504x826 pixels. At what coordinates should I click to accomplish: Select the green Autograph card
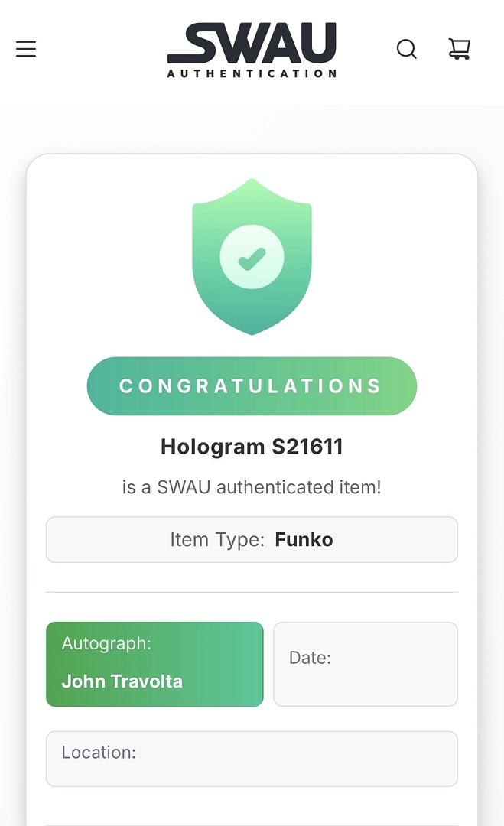(154, 664)
